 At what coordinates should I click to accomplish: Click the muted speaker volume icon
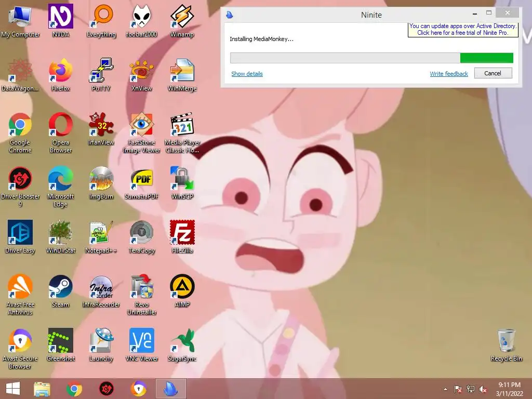click(483, 389)
